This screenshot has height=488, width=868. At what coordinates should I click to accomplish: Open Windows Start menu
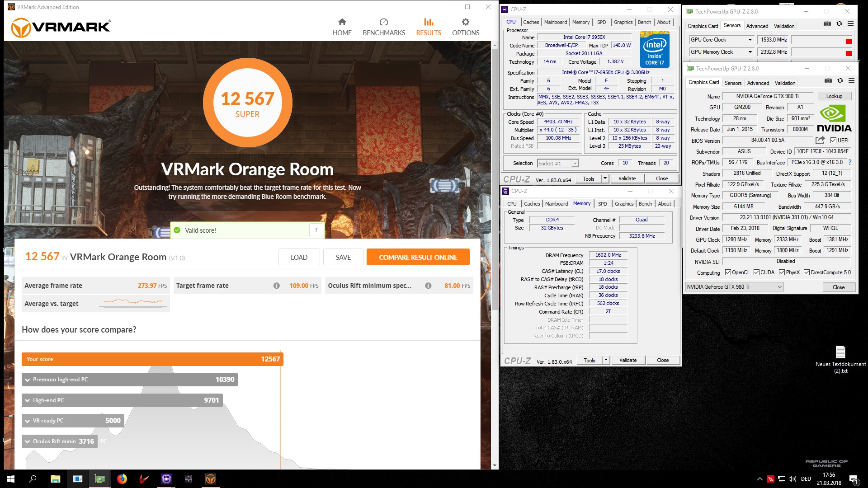pos(11,479)
